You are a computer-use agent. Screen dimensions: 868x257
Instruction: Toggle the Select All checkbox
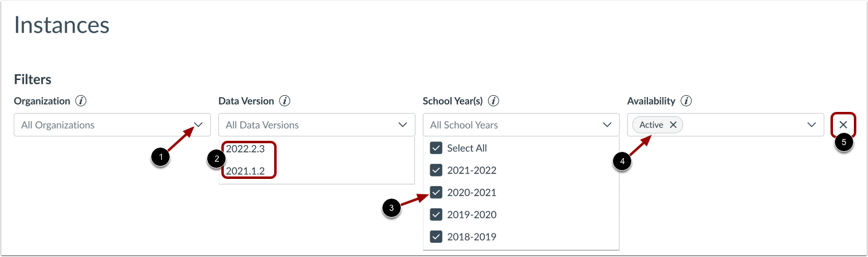coord(436,148)
